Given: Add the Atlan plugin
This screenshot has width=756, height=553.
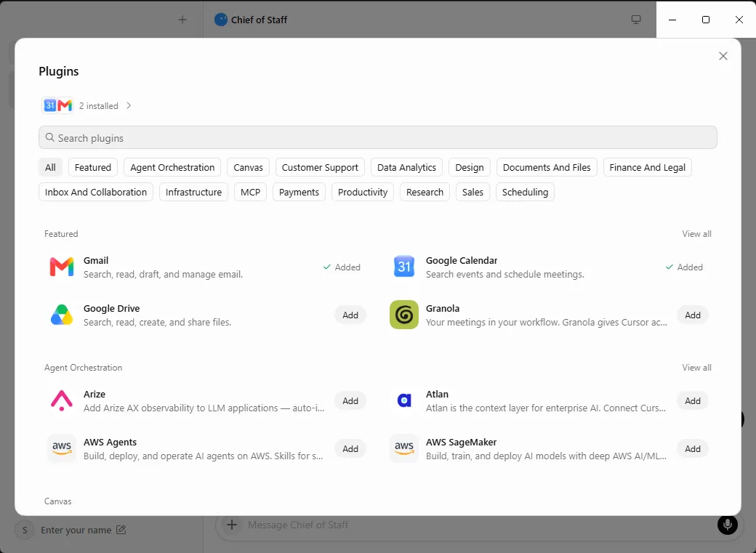Looking at the screenshot, I should coord(693,400).
